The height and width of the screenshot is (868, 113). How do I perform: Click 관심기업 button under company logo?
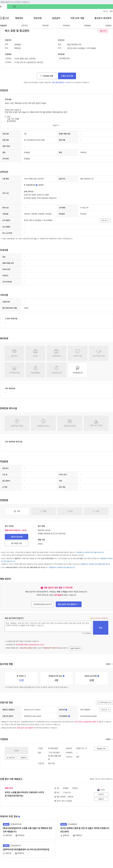(10, 757)
